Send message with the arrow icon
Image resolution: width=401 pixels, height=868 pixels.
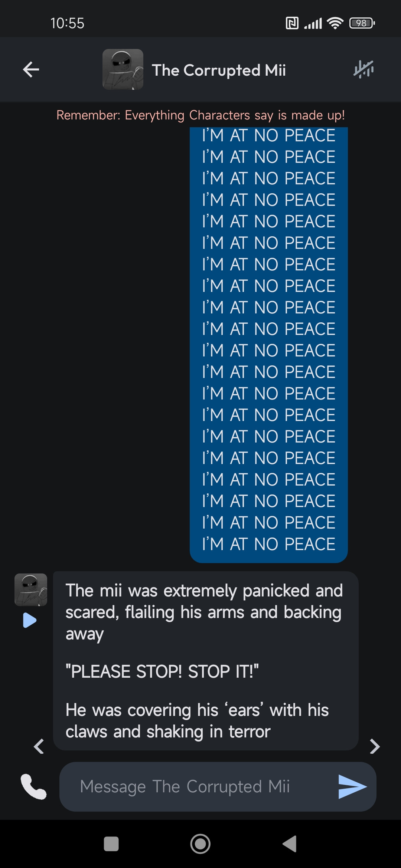pyautogui.click(x=352, y=786)
